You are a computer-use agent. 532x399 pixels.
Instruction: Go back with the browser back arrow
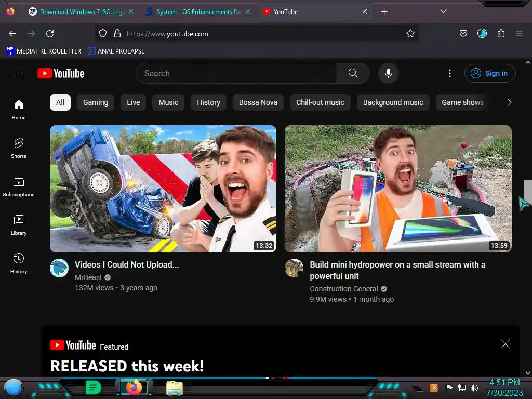point(12,34)
